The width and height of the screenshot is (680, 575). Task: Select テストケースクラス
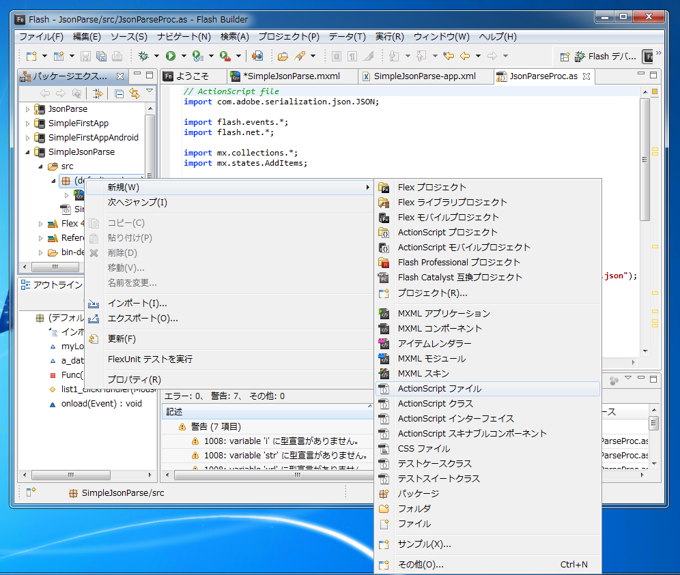click(487, 464)
